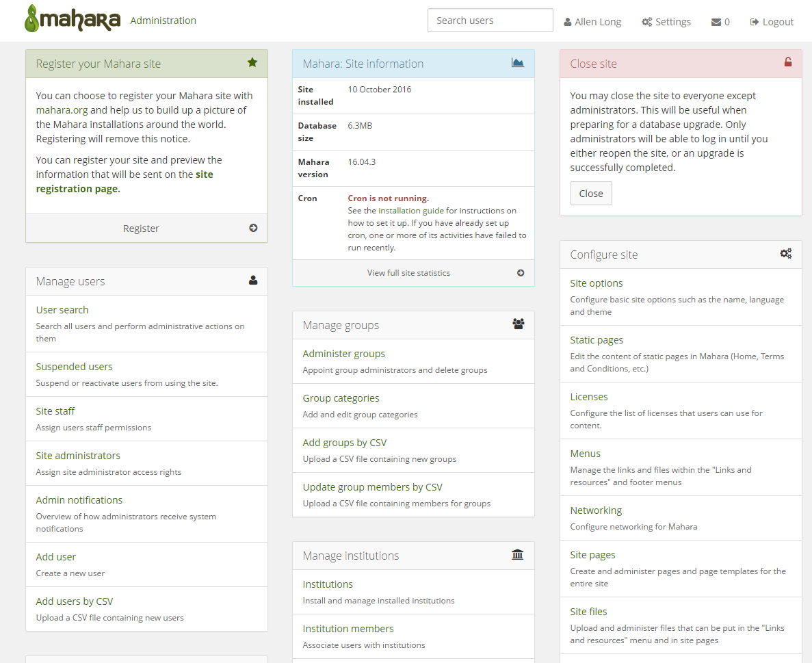Open the inbox envelope showing 0 messages

pyautogui.click(x=720, y=22)
